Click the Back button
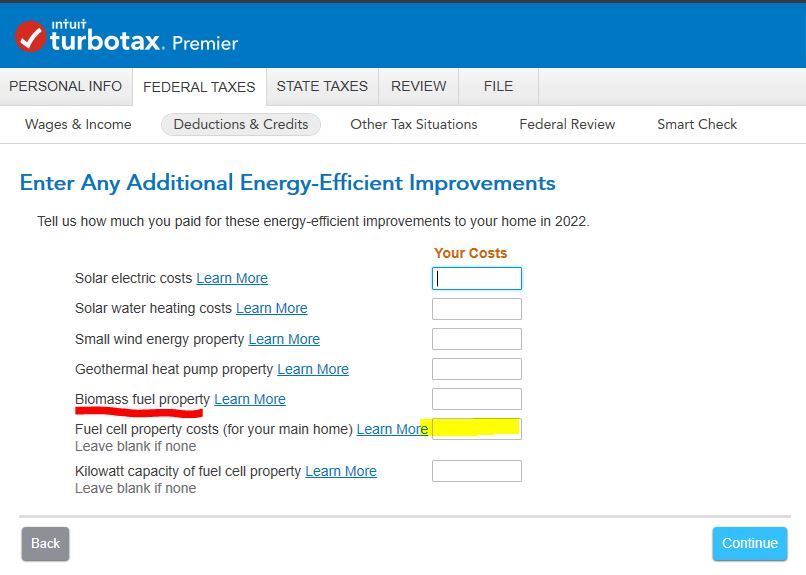 [x=45, y=544]
